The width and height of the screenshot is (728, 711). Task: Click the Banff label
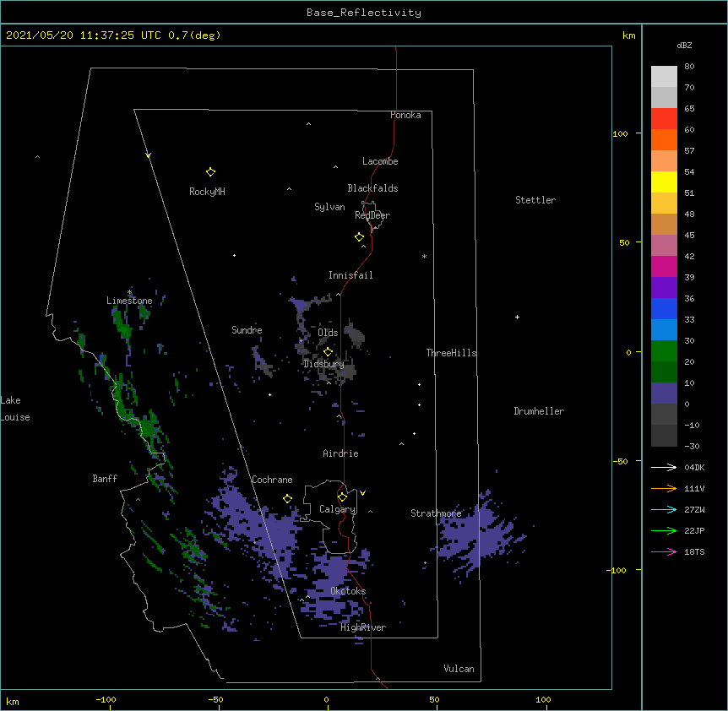tap(105, 479)
